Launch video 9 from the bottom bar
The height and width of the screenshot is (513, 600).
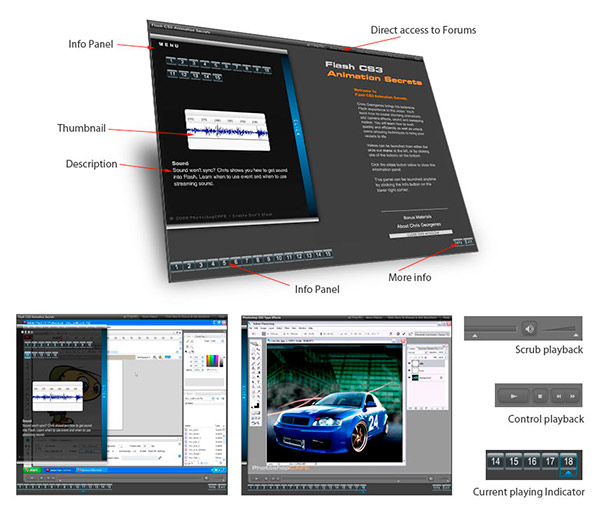click(x=269, y=259)
